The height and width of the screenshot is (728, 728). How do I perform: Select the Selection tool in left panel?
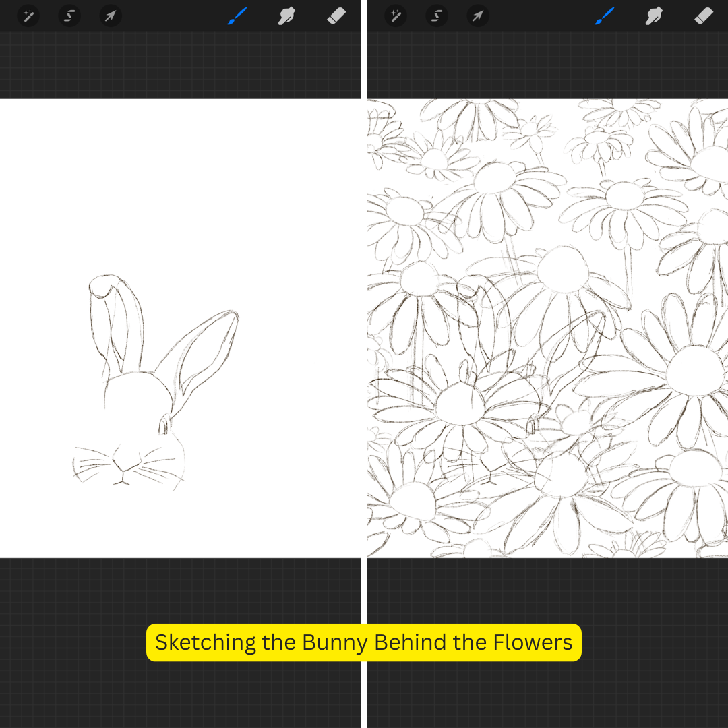tap(69, 16)
